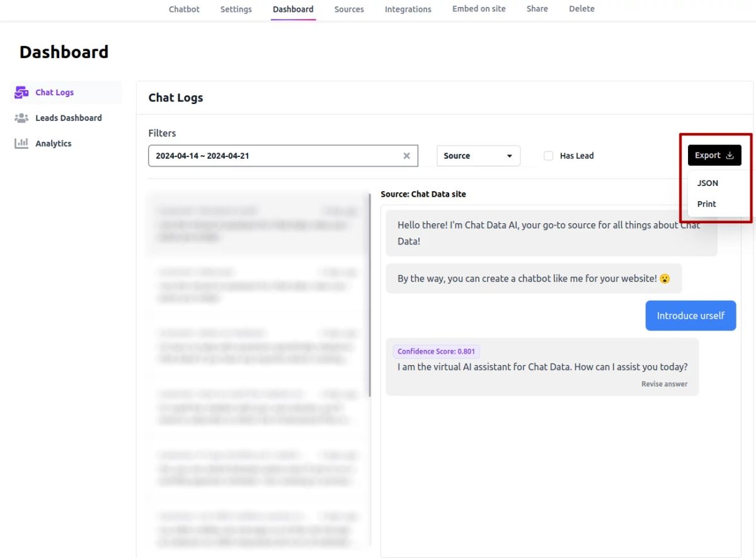This screenshot has height=558, width=756.
Task: Switch to the Settings tab
Action: click(236, 9)
